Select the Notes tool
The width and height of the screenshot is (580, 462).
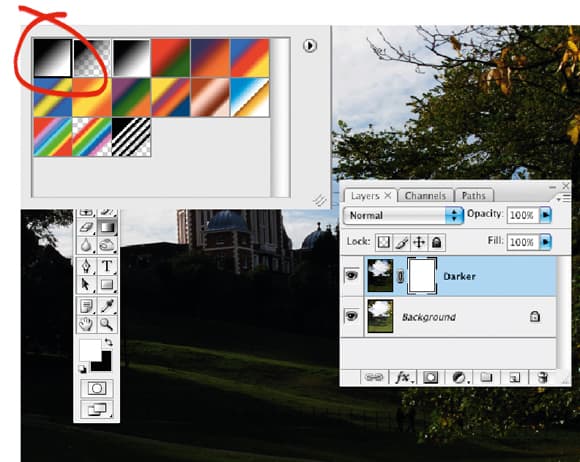[86, 306]
